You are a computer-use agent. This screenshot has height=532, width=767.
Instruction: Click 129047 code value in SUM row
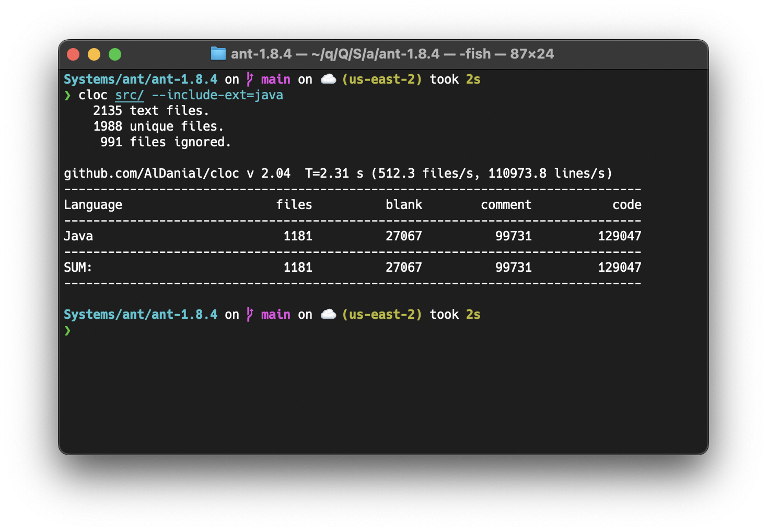click(x=620, y=268)
